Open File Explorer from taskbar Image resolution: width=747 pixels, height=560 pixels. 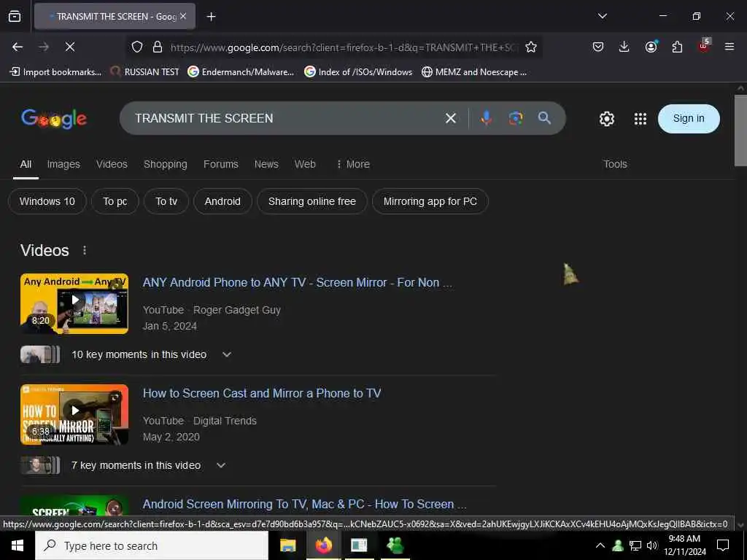point(287,545)
